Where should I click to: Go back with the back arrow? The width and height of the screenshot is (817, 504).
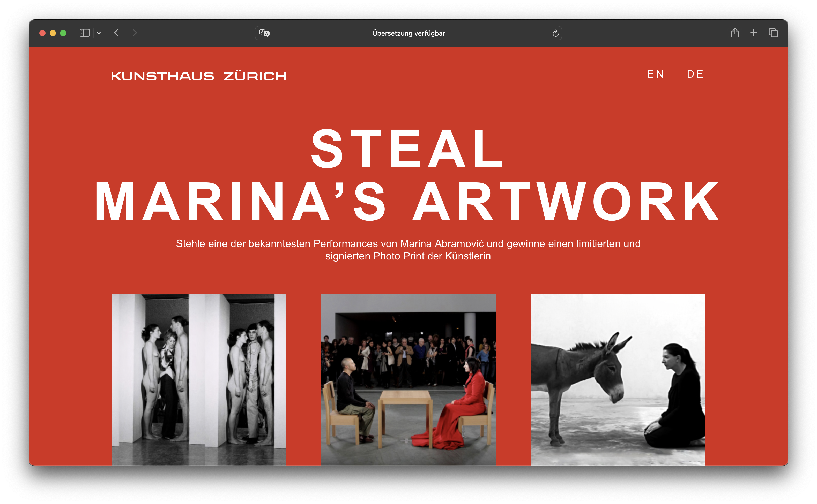pos(116,33)
